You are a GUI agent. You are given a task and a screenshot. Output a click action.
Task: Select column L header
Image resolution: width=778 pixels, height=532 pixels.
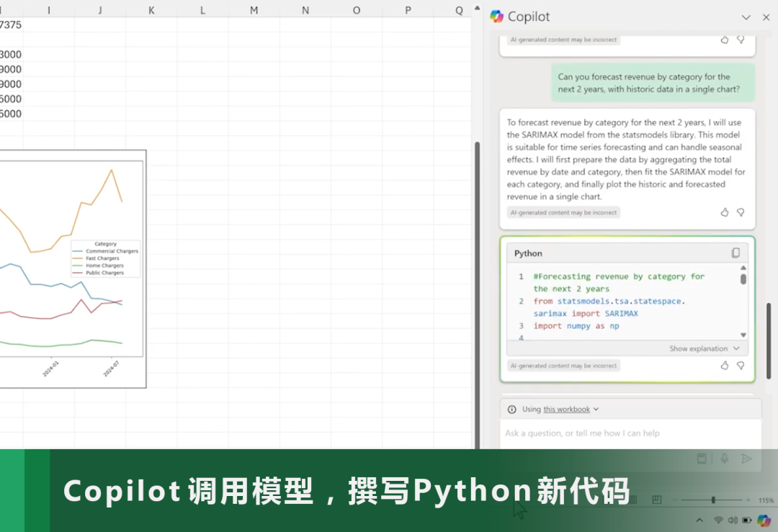pos(202,10)
